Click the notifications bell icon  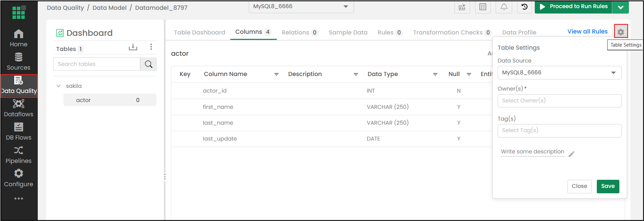[504, 7]
